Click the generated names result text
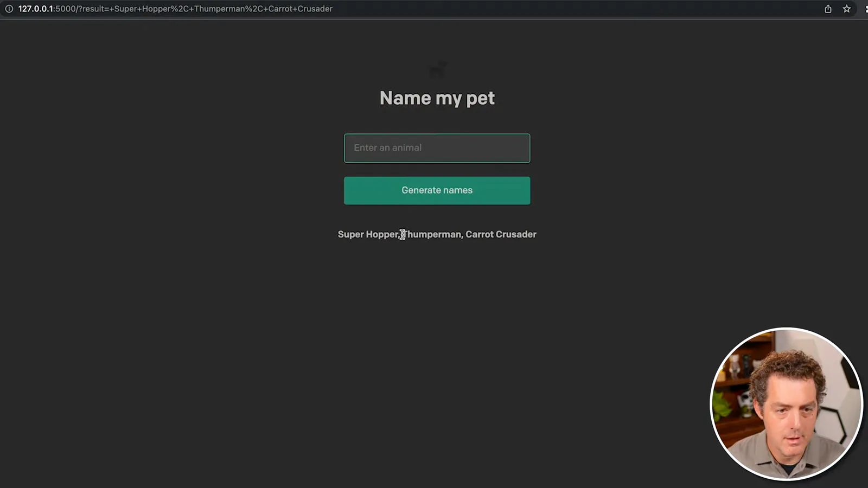The width and height of the screenshot is (868, 488). 437,234
